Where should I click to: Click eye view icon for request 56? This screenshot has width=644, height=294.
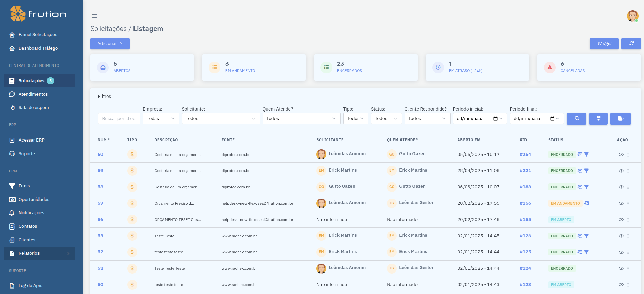[x=621, y=220]
